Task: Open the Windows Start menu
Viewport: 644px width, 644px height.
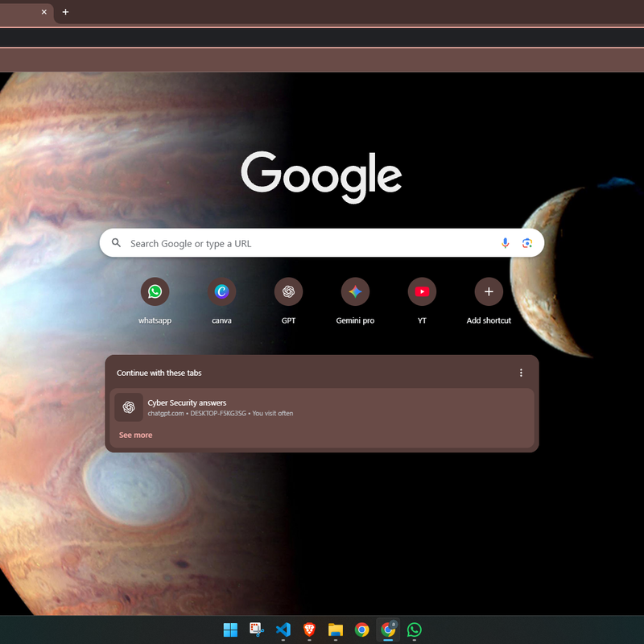Action: click(x=230, y=630)
